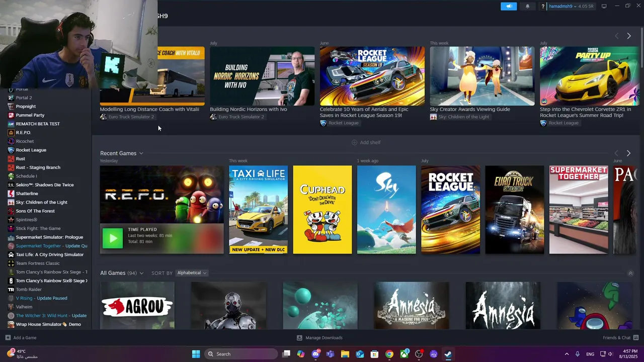Open the notifications bell

(x=527, y=6)
